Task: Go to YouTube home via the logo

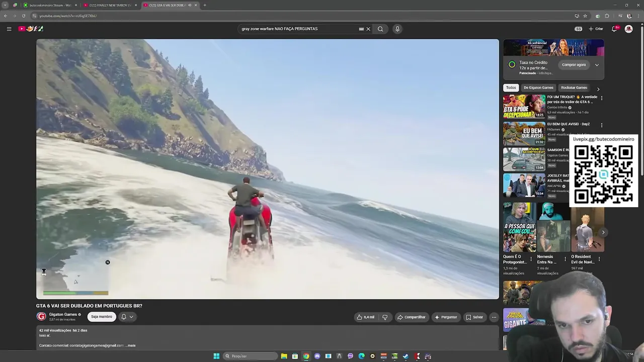Action: 31,29
